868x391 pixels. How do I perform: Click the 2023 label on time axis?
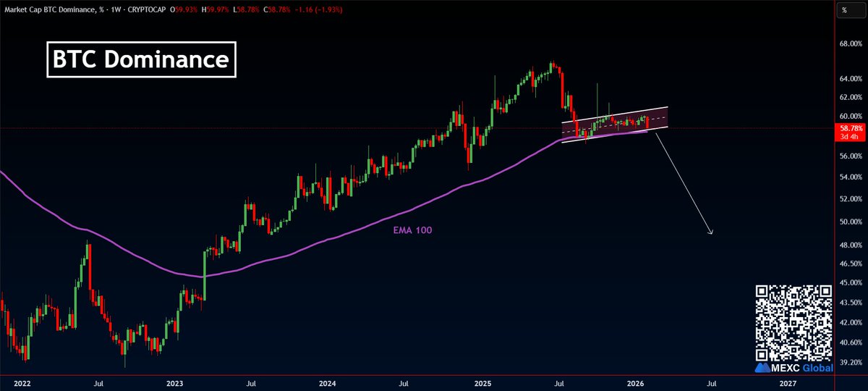(x=174, y=382)
